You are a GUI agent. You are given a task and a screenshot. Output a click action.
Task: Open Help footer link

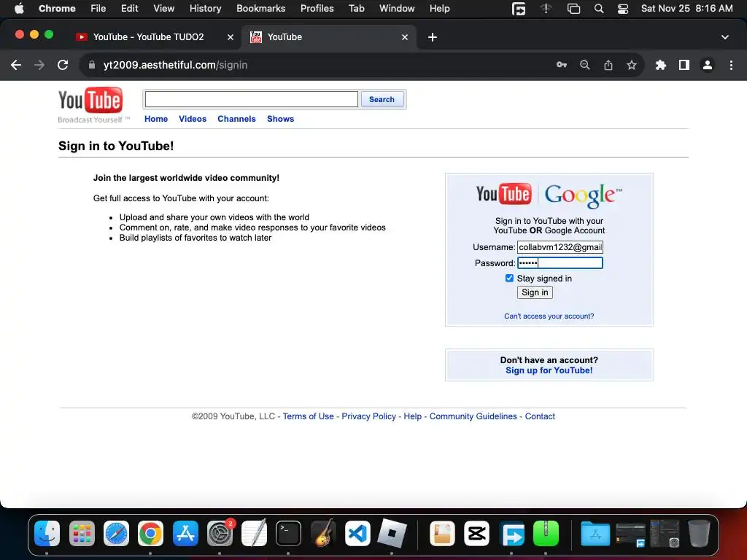pyautogui.click(x=413, y=416)
